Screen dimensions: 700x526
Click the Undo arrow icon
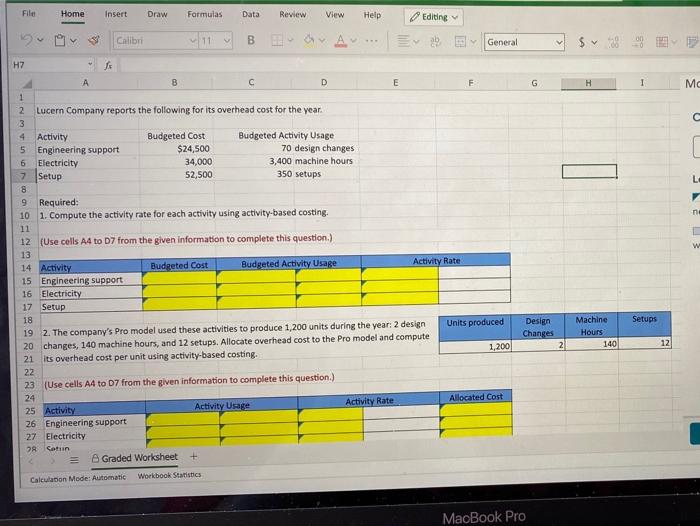point(26,40)
